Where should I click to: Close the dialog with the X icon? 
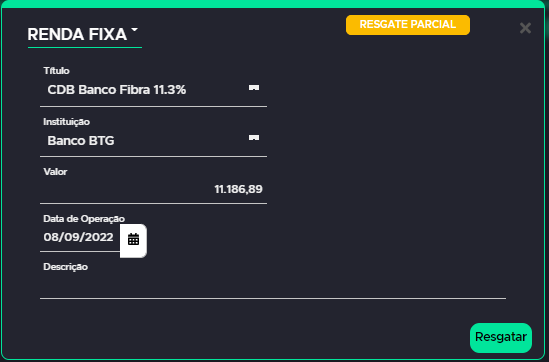pos(525,28)
